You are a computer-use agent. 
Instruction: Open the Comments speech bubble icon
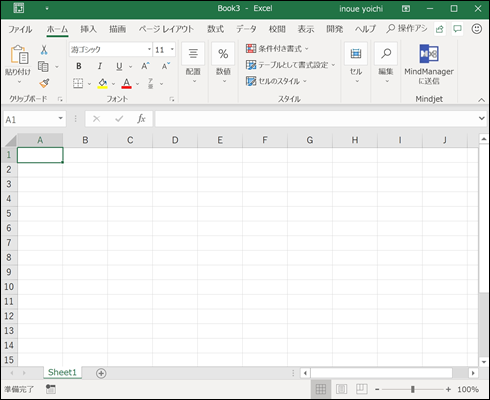coord(457,29)
